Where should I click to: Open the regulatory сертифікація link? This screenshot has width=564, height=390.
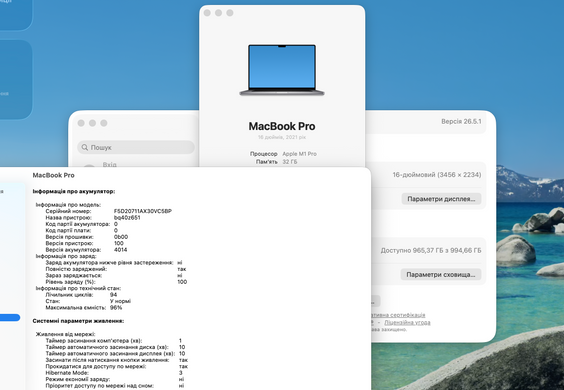[398, 315]
